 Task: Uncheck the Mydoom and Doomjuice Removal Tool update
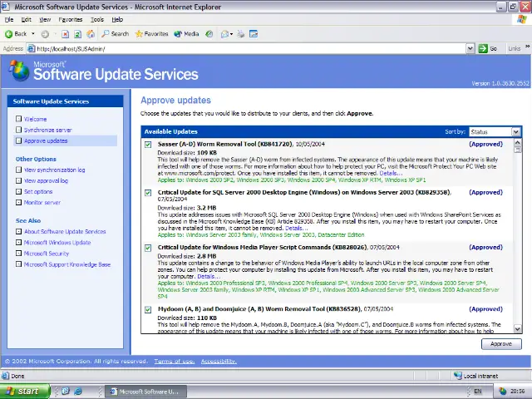(x=148, y=309)
